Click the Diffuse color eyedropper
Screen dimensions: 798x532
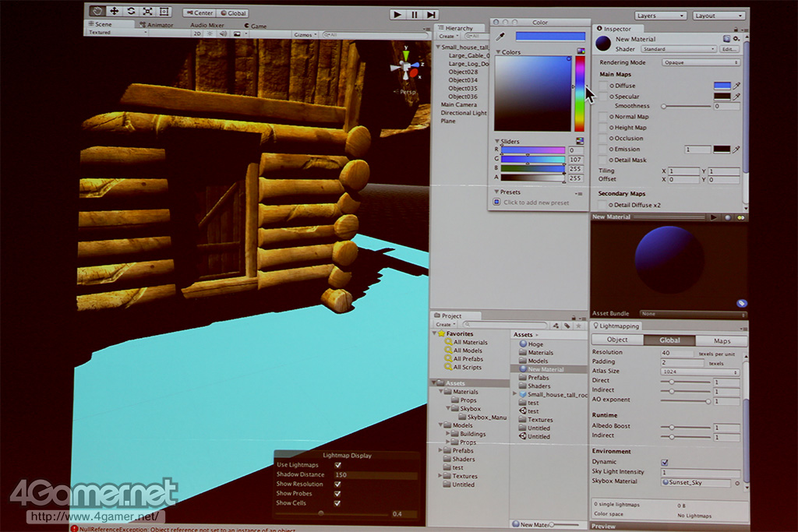click(736, 86)
